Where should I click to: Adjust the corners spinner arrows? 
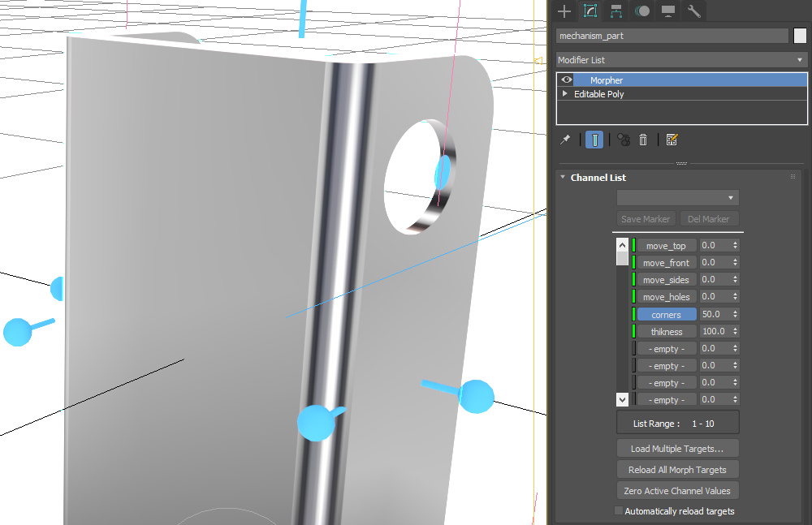tap(735, 314)
